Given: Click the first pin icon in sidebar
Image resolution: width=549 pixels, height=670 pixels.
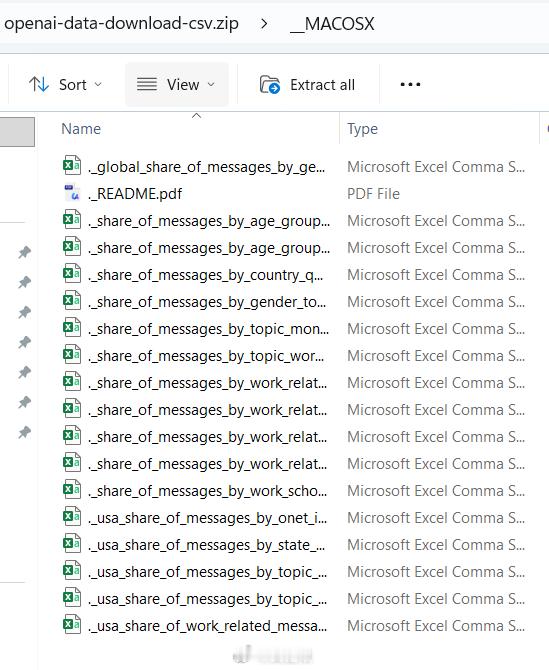Looking at the screenshot, I should [x=25, y=252].
